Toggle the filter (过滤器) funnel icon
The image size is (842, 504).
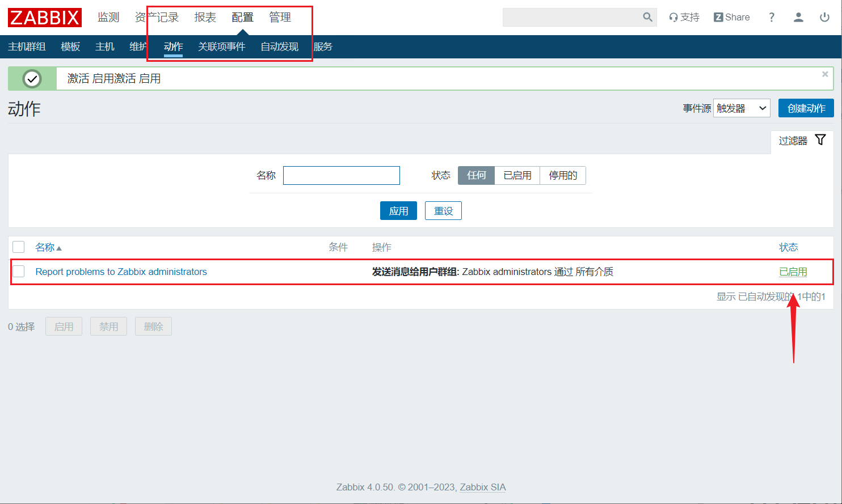[x=820, y=140]
